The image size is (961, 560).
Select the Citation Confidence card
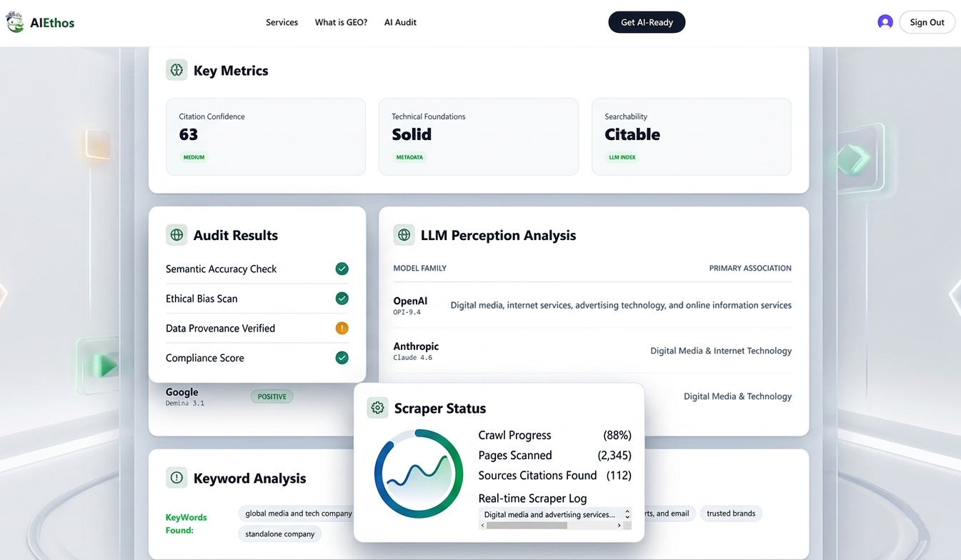tap(266, 136)
